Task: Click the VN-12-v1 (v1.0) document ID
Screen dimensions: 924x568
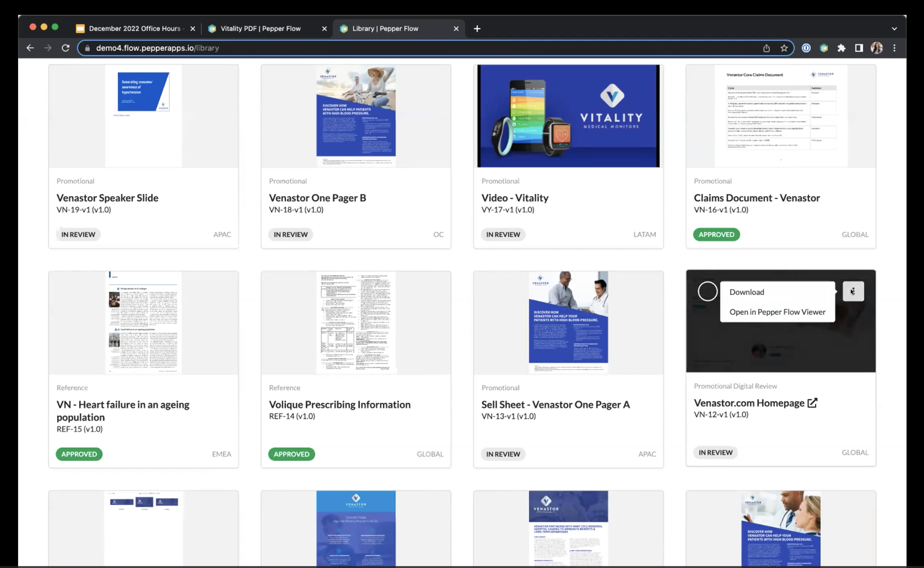Action: point(721,414)
